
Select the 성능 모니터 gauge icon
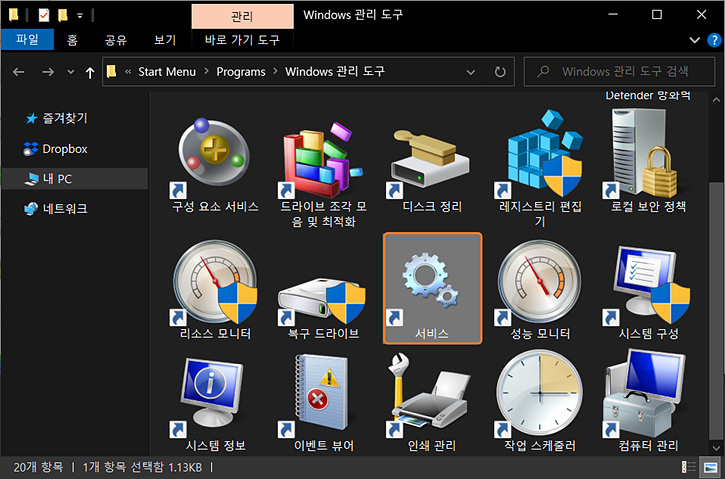click(x=540, y=282)
